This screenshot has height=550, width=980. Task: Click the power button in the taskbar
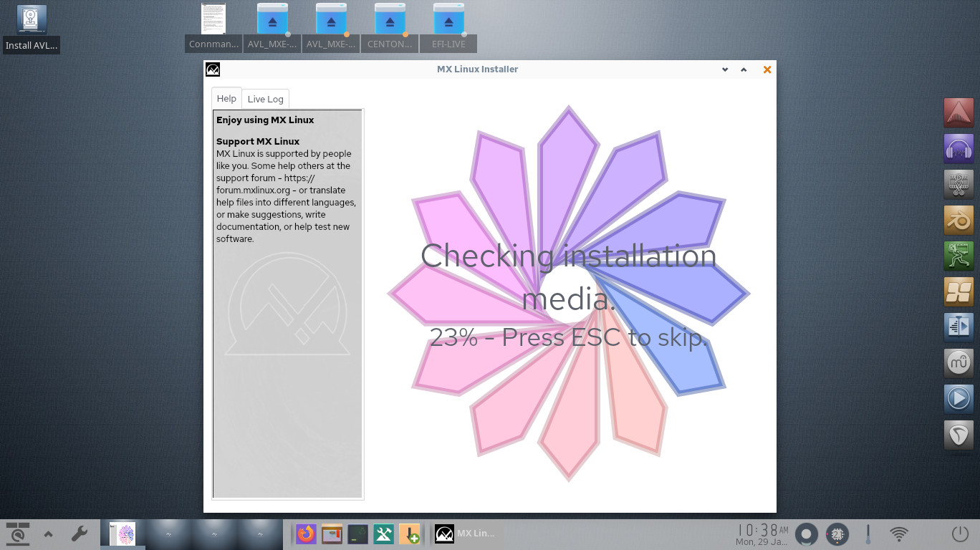(960, 534)
